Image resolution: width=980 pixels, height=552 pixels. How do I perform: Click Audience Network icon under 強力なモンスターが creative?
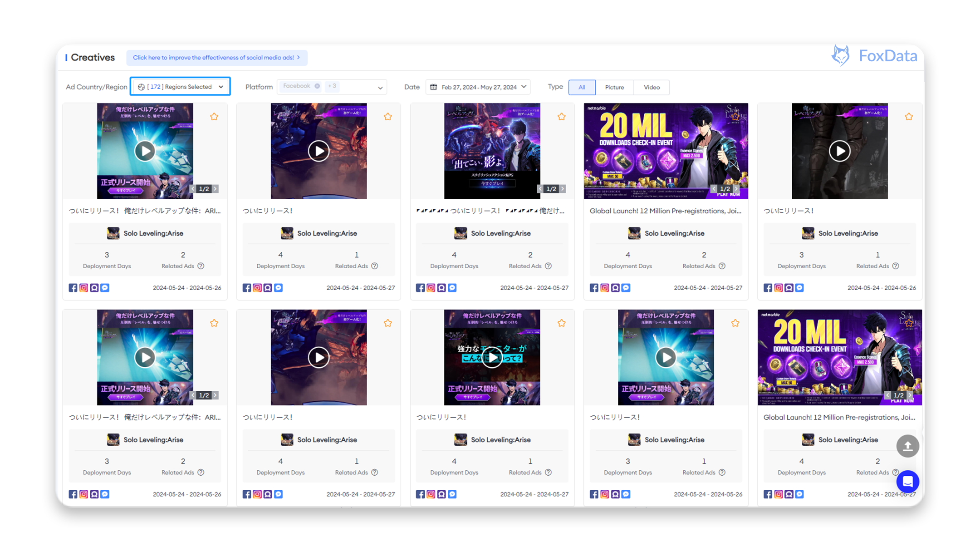click(x=441, y=494)
